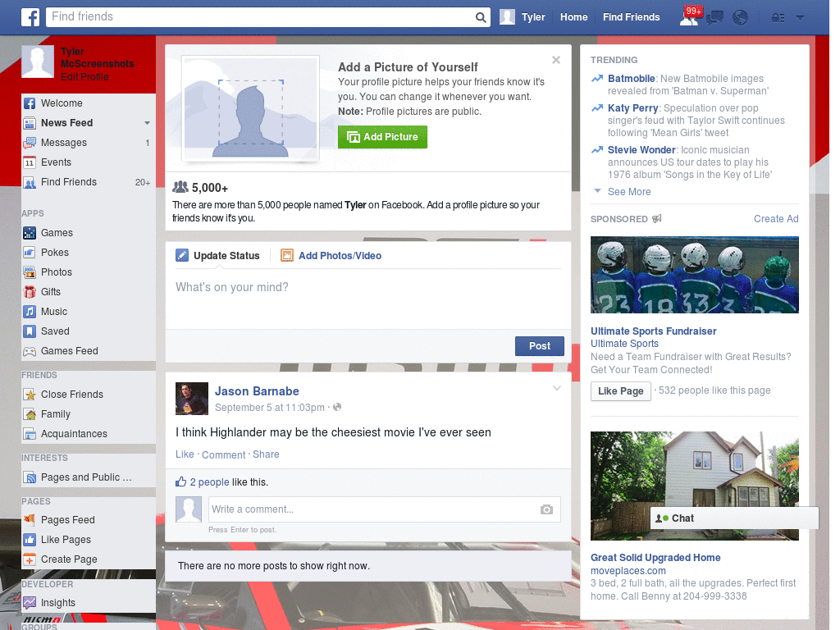Dismiss the Add a Picture card
Image resolution: width=840 pixels, height=630 pixels.
click(556, 60)
